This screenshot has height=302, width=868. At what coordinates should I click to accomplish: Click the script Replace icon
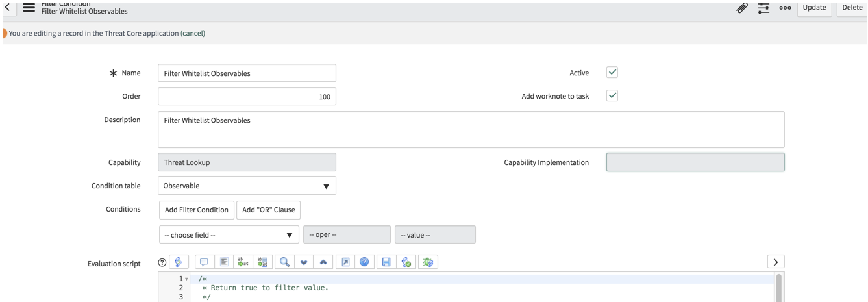coord(243,262)
